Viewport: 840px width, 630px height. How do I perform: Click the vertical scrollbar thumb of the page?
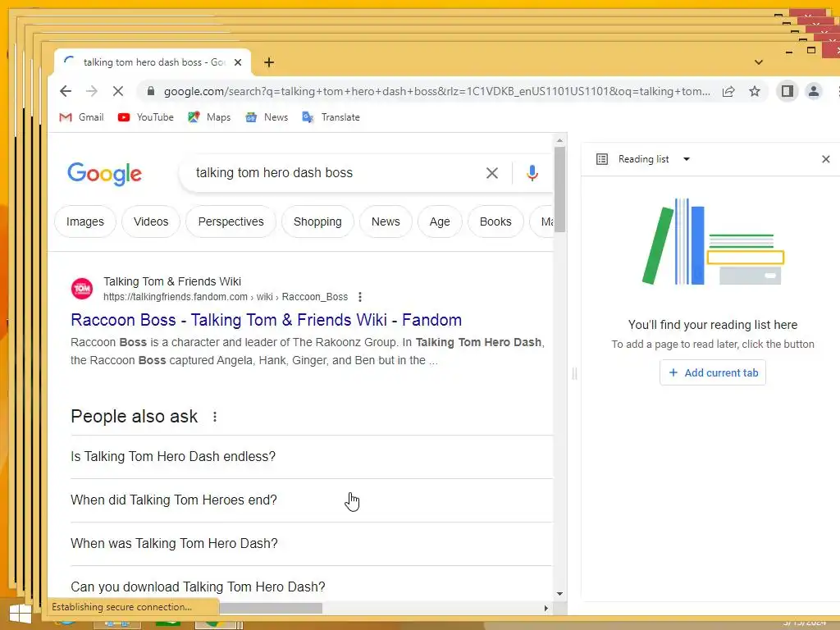[559, 189]
